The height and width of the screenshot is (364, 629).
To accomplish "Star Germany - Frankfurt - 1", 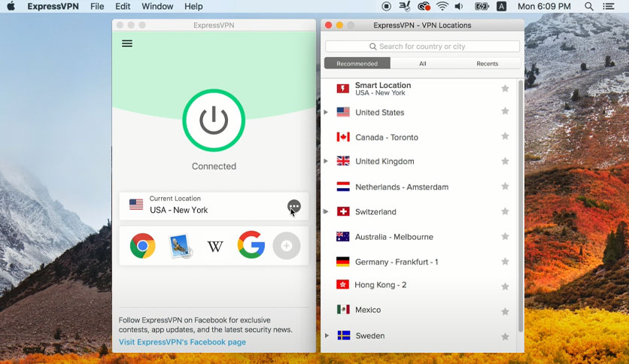I will [505, 262].
